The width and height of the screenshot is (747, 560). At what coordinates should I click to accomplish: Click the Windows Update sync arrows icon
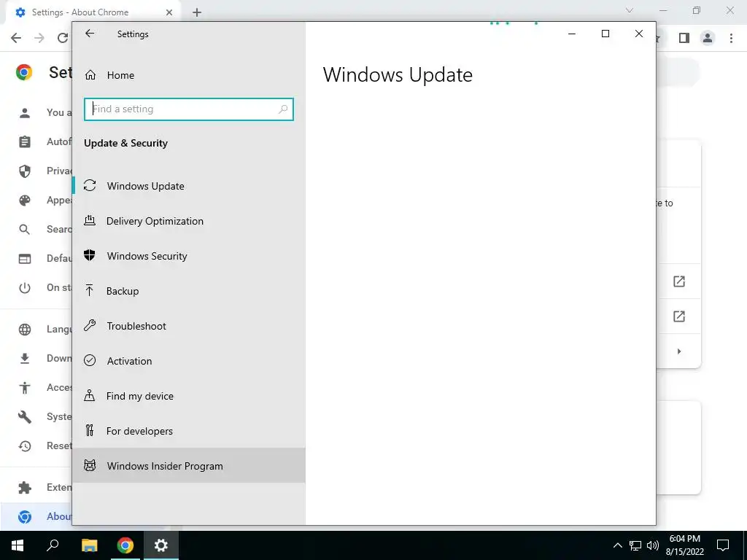90,186
